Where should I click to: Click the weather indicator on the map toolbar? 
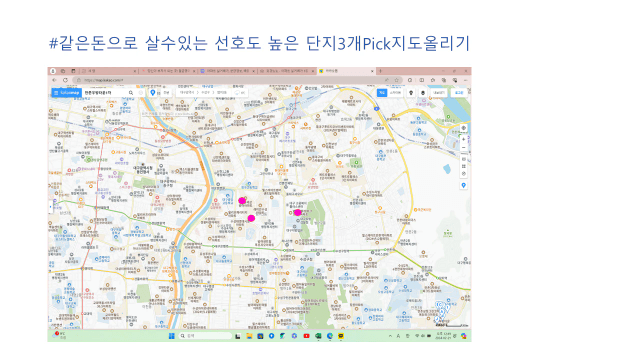pos(240,93)
